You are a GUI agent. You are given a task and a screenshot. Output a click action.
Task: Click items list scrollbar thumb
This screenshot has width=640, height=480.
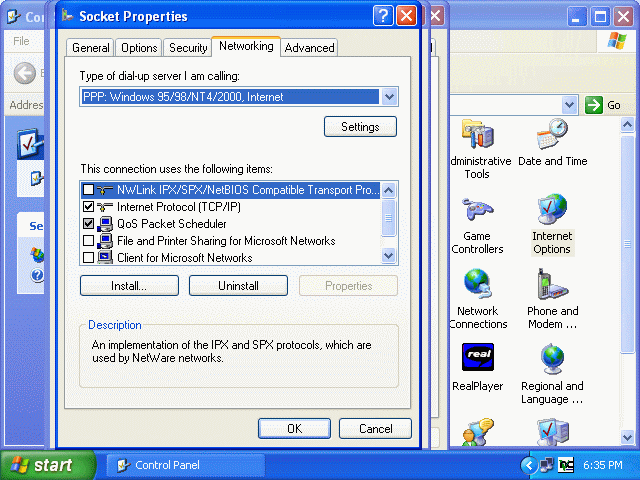389,218
